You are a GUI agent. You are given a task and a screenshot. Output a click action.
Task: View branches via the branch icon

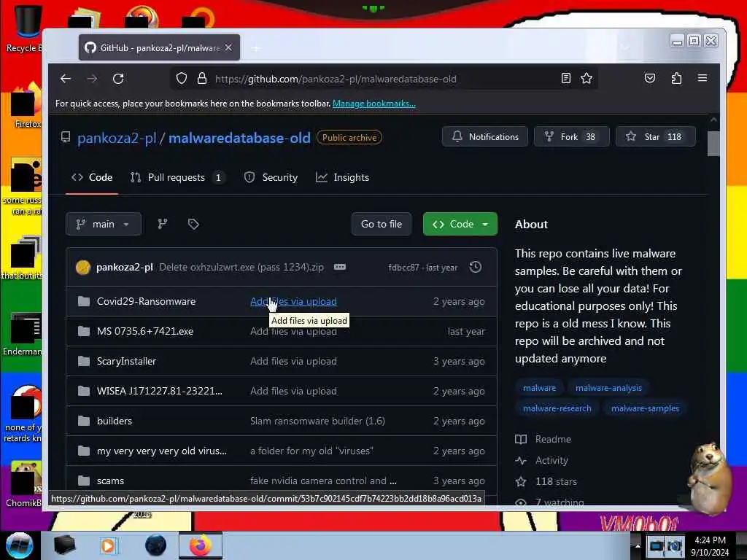tap(163, 224)
